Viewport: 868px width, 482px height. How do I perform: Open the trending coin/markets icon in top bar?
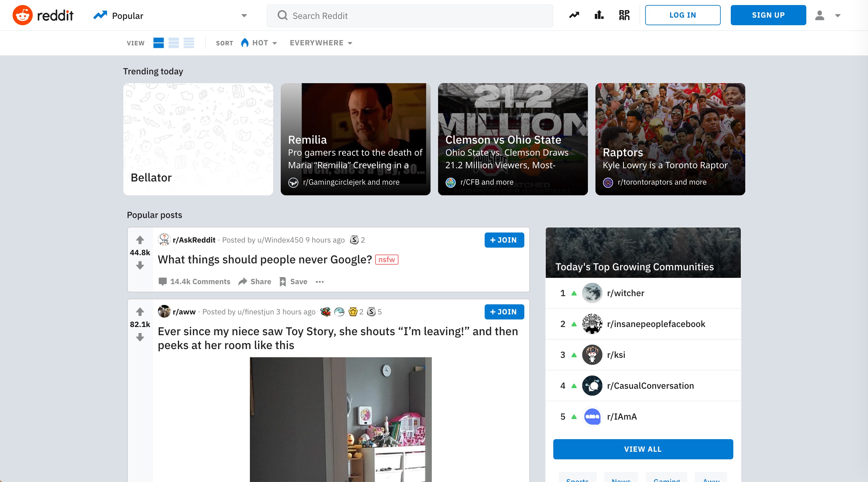coord(573,15)
